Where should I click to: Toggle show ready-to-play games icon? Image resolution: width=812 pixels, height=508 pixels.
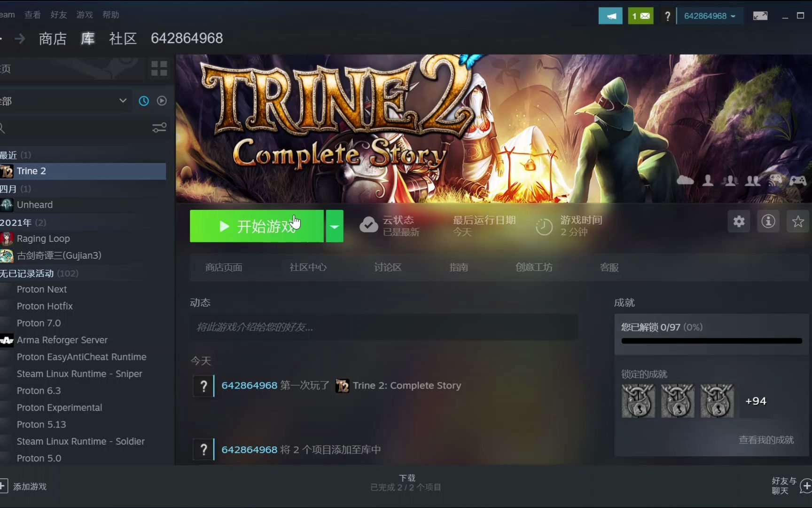point(162,101)
